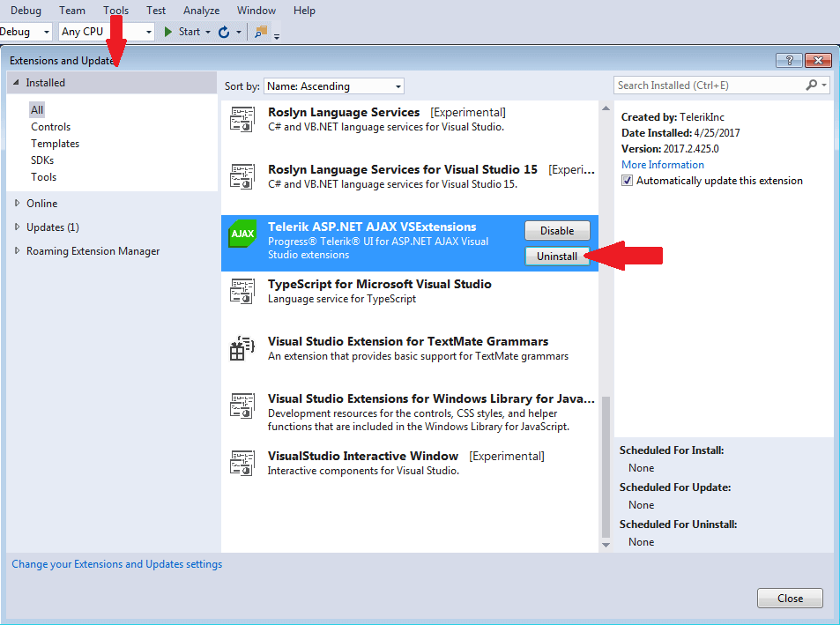Image resolution: width=840 pixels, height=625 pixels.
Task: Select the Templates category
Action: (56, 144)
